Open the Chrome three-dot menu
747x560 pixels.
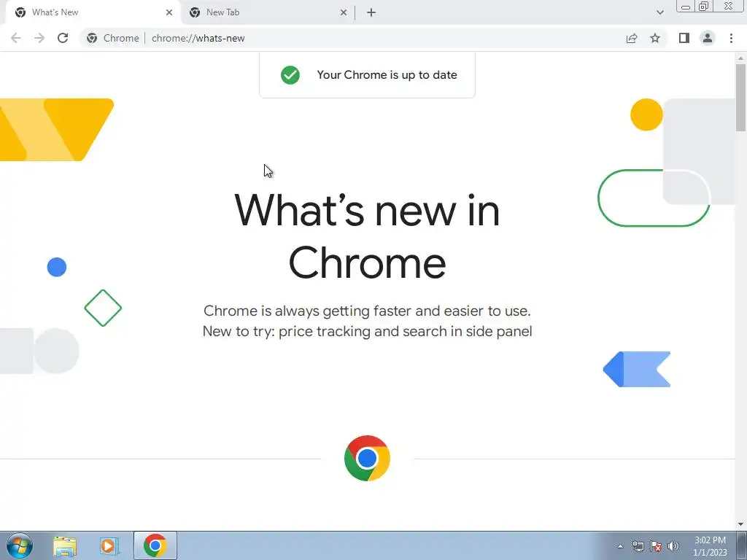[731, 38]
